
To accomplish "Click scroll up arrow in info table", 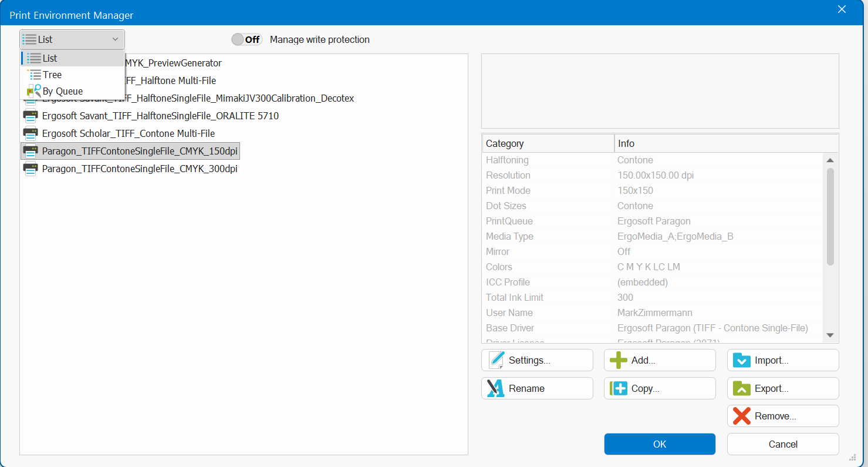I will click(x=830, y=160).
